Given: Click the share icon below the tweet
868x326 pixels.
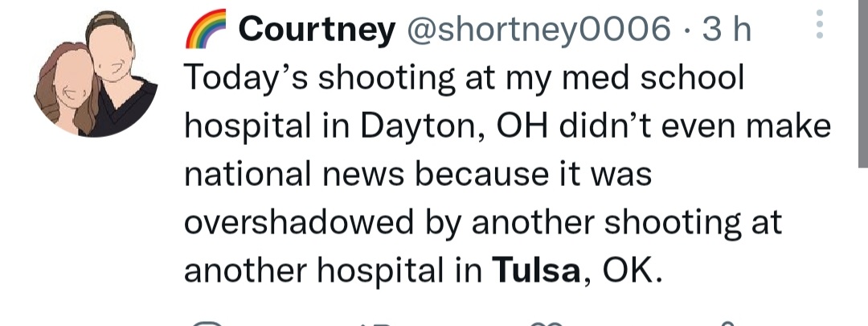Looking at the screenshot, I should pyautogui.click(x=728, y=323).
